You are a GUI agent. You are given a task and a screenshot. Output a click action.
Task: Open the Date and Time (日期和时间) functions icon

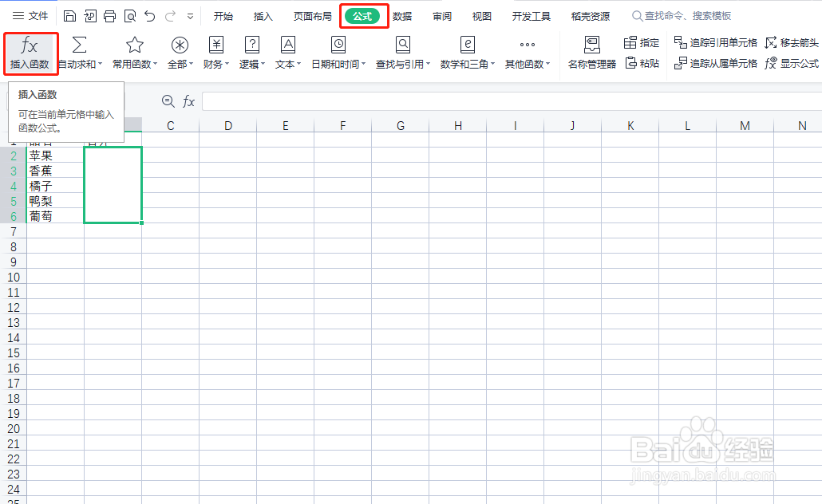click(x=338, y=45)
